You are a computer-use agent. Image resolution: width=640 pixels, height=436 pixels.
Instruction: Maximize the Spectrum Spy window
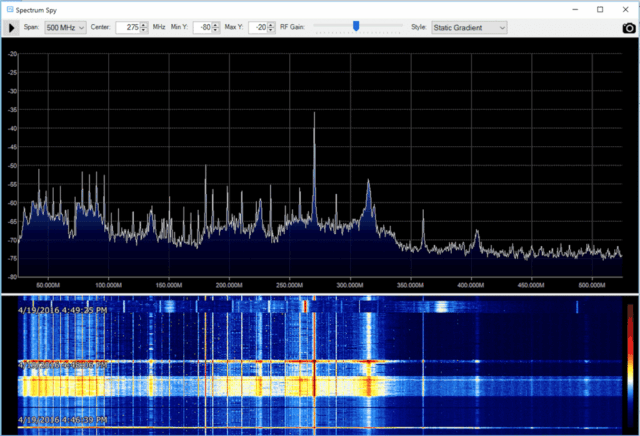[x=599, y=9]
